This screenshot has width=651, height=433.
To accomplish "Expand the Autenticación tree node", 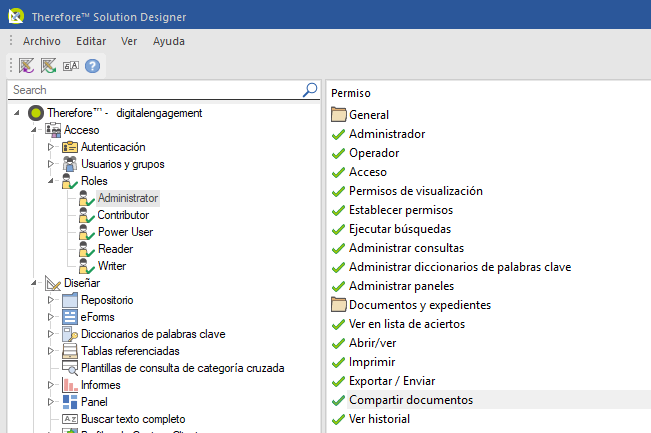I will [51, 147].
